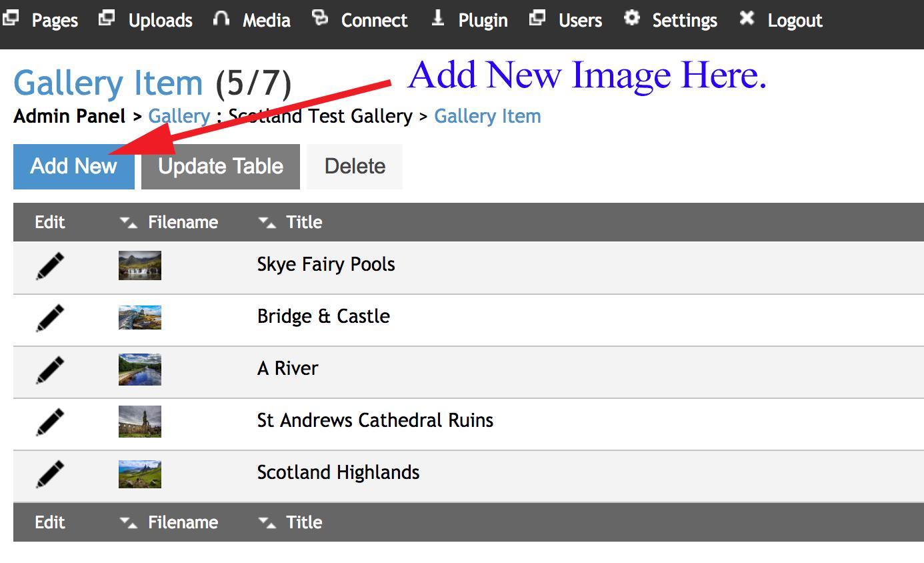Click the Add New button
The width and height of the screenshot is (924, 563).
click(x=73, y=166)
